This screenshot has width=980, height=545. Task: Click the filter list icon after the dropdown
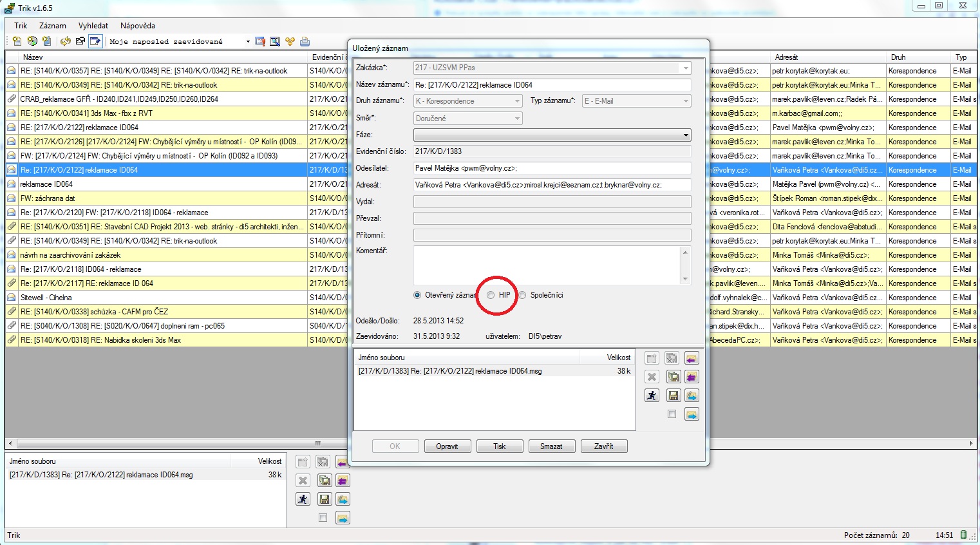[x=260, y=41]
